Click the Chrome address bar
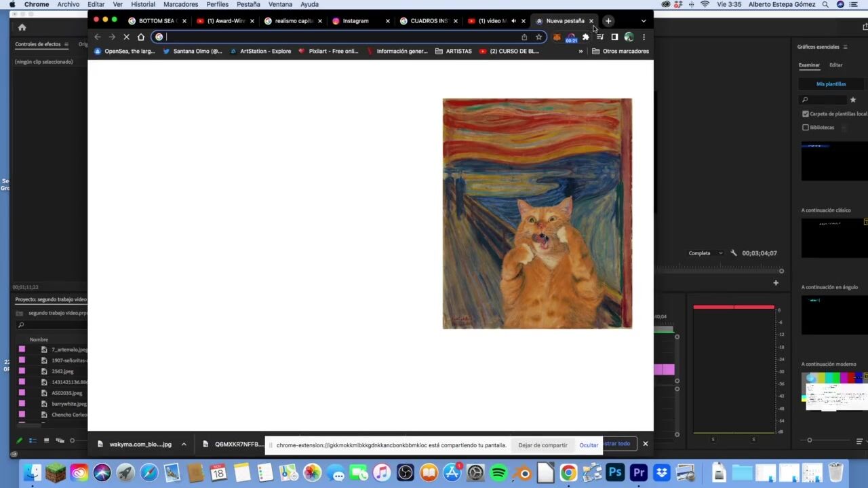Viewport: 868px width, 488px height. 339,37
